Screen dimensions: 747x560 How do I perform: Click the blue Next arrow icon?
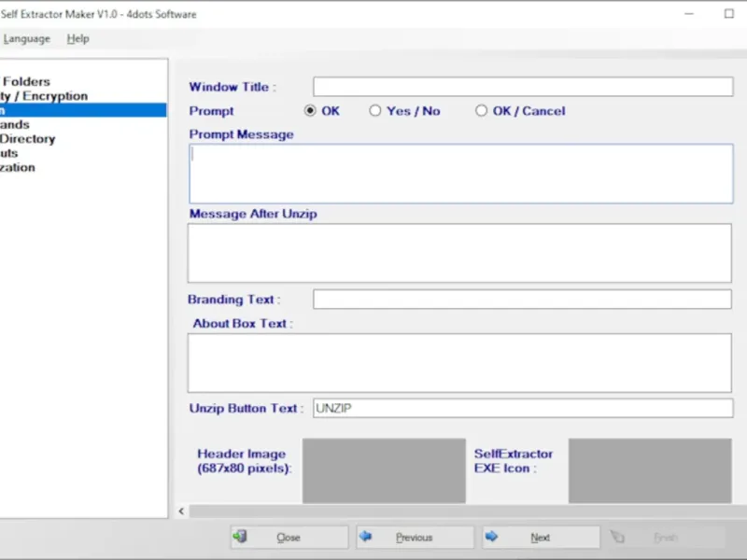pyautogui.click(x=492, y=538)
